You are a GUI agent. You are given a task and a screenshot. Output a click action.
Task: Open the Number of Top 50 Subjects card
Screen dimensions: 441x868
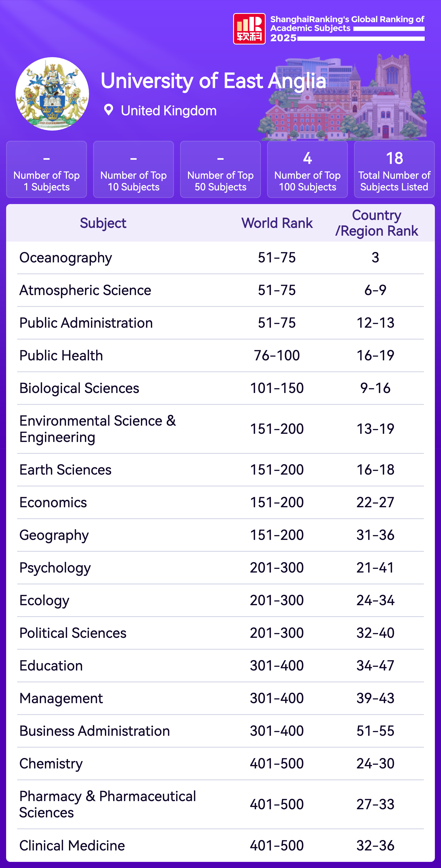click(x=220, y=170)
